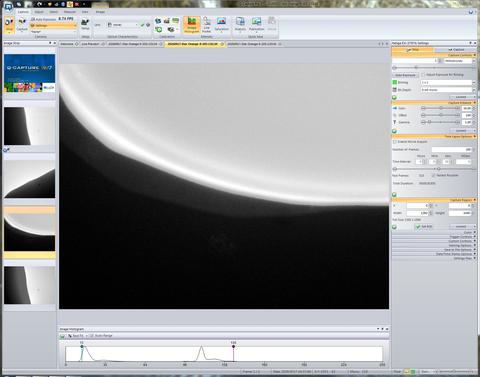Adjust the Gain slider
This screenshot has height=377, width=480.
tap(441, 108)
